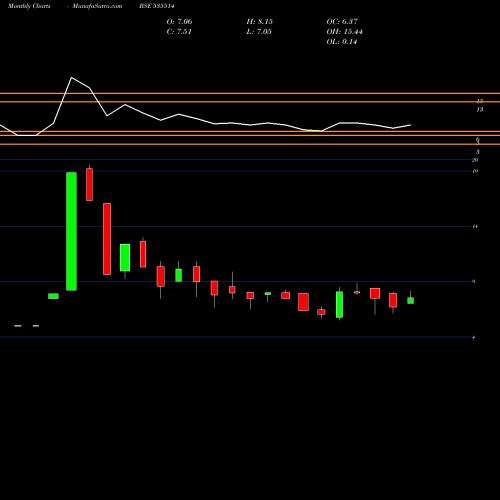Click the close value "C: 7.51"

[x=179, y=32]
